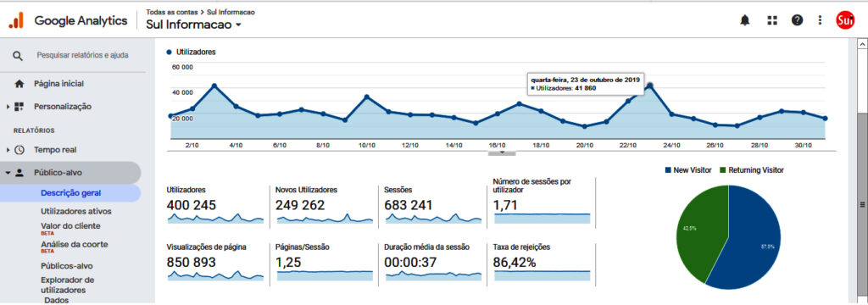Open the three-dot more options menu
Image resolution: width=868 pixels, height=305 pixels.
[820, 20]
